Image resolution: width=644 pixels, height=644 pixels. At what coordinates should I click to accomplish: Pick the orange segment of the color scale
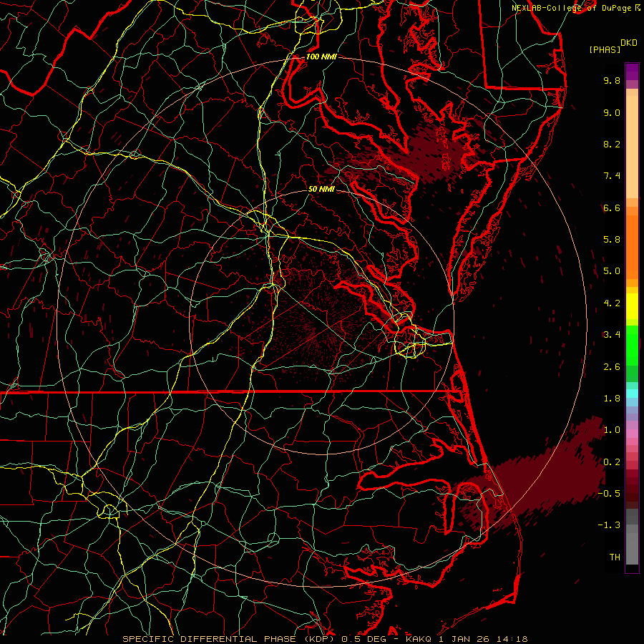click(x=632, y=246)
